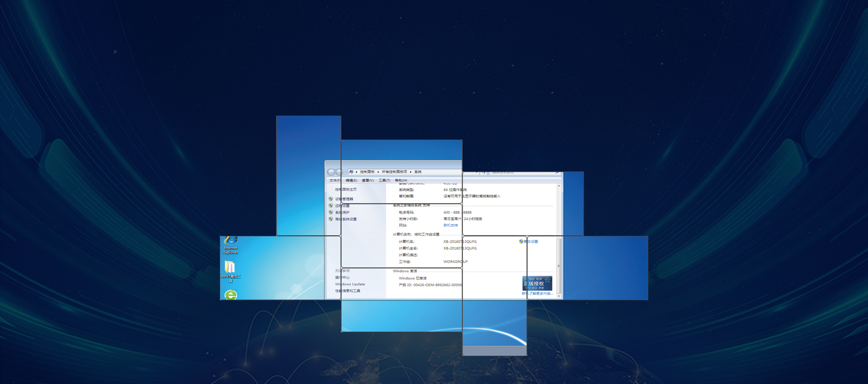Click the 计算机描述: label
The image size is (868, 384).
click(408, 255)
